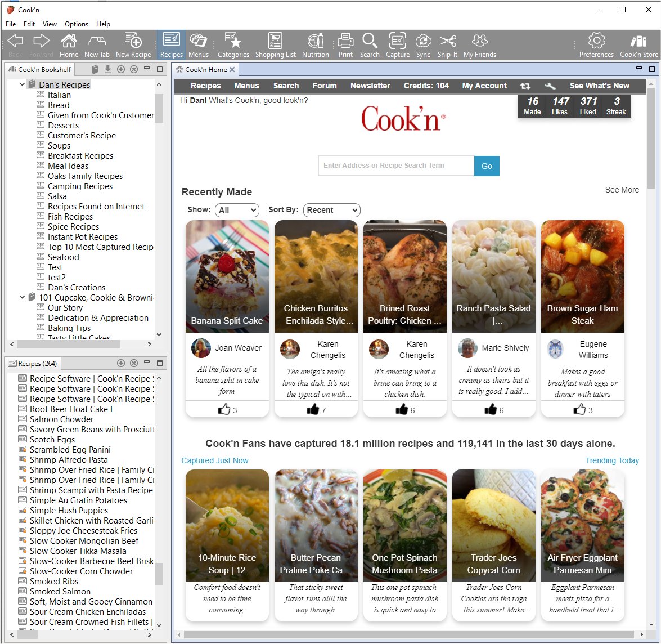Screen dimensions: 661x644
Task: Toggle the like on Brined Roast Poultry
Action: pos(402,409)
